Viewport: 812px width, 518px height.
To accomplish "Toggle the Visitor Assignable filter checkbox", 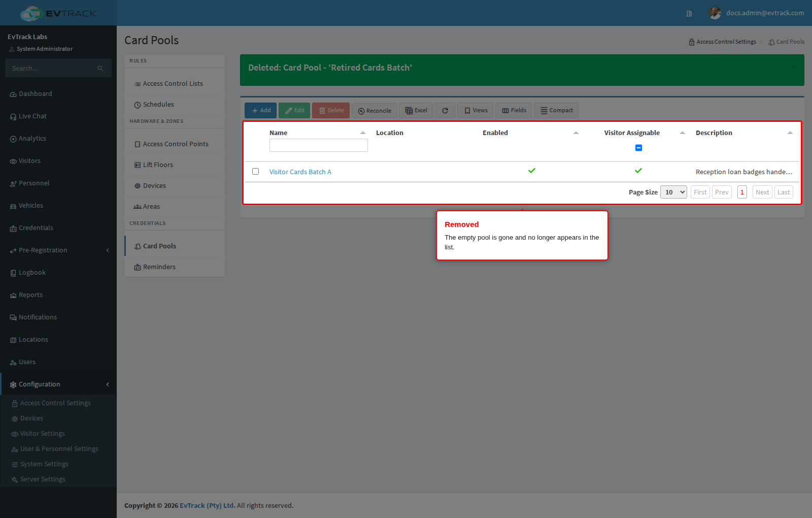I will point(638,148).
